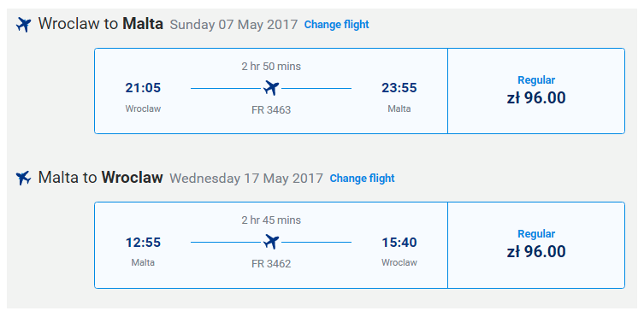The width and height of the screenshot is (644, 311).
Task: Click the departing plane icon beside Wroclaw to Malta
Action: pyautogui.click(x=23, y=25)
